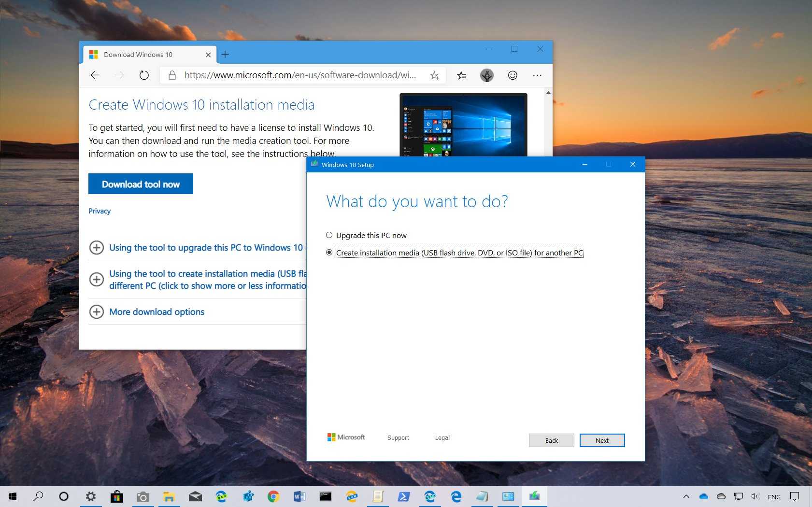
Task: Select the Upgrade this PC now option
Action: pyautogui.click(x=329, y=235)
